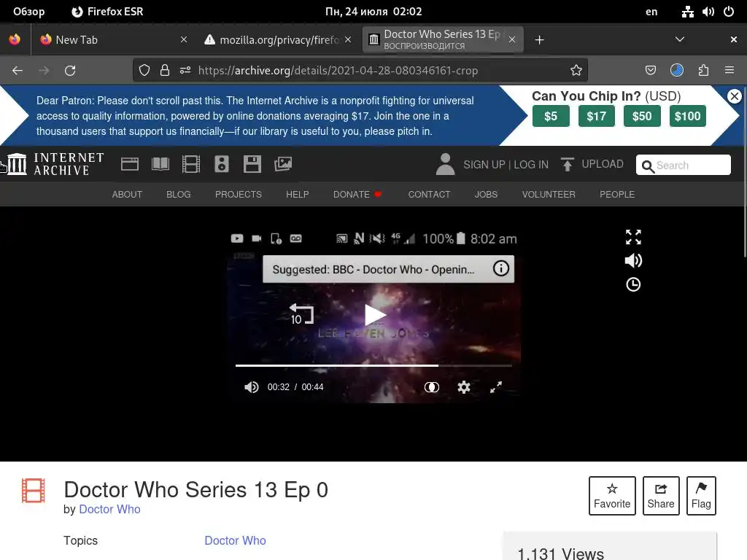Open the JOBS menu item

pyautogui.click(x=486, y=194)
